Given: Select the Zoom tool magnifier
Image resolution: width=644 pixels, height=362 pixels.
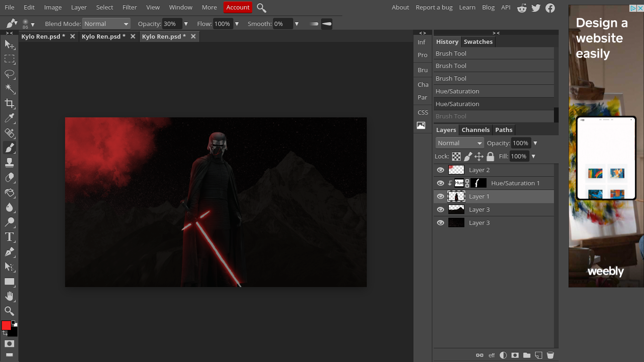Looking at the screenshot, I should tap(9, 311).
